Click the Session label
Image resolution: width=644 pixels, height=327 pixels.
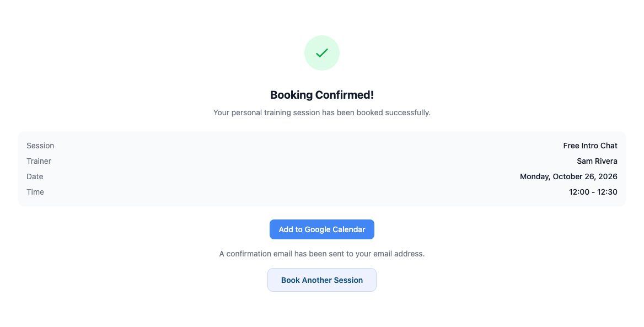[x=40, y=146]
